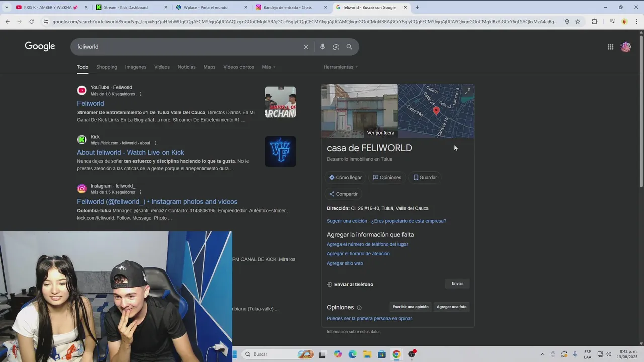Open the media controls icon in Chrome toolbar

coord(612,21)
